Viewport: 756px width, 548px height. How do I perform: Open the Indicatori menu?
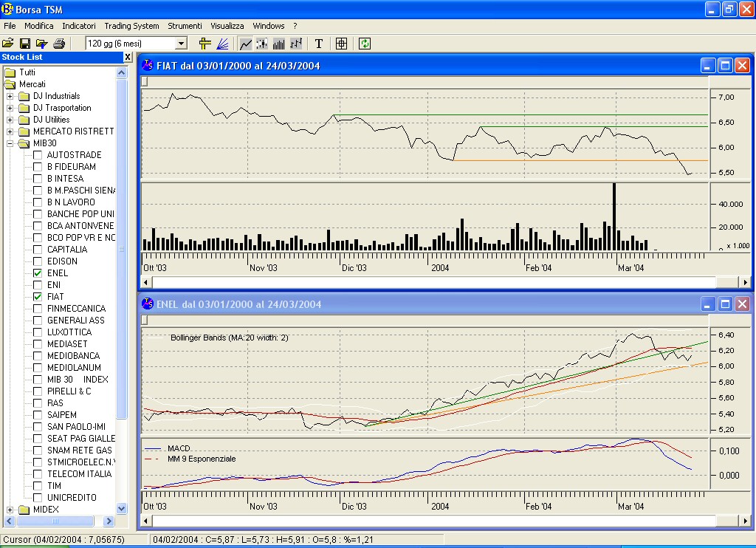pos(79,26)
